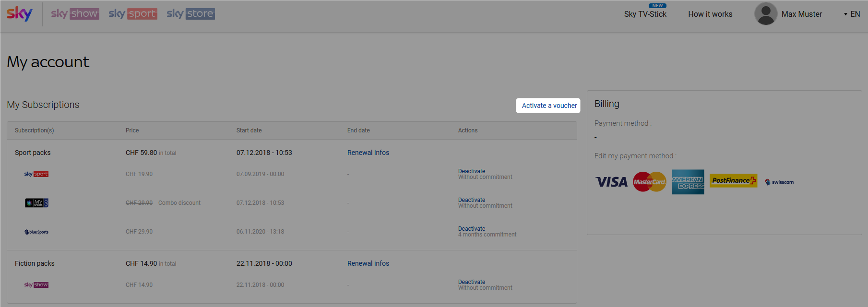The height and width of the screenshot is (307, 868).
Task: Click the Activate a voucher button
Action: click(x=548, y=106)
